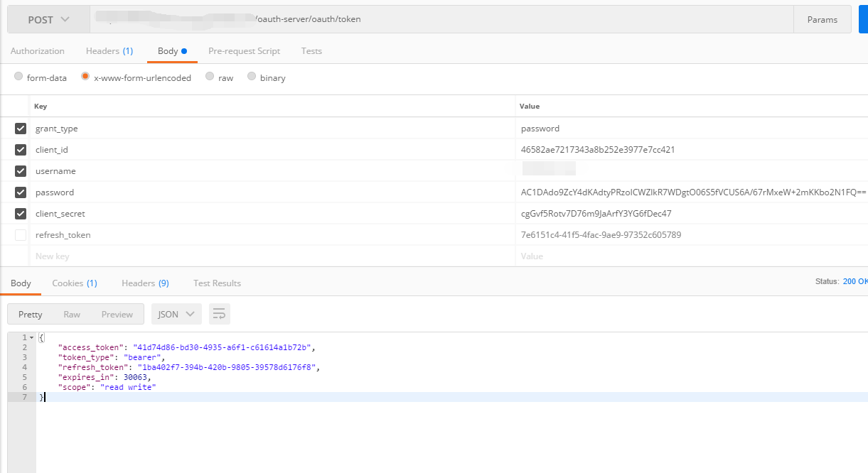Screen dimensions: 868x473
Task: Select the binary body radio option
Action: tap(252, 77)
